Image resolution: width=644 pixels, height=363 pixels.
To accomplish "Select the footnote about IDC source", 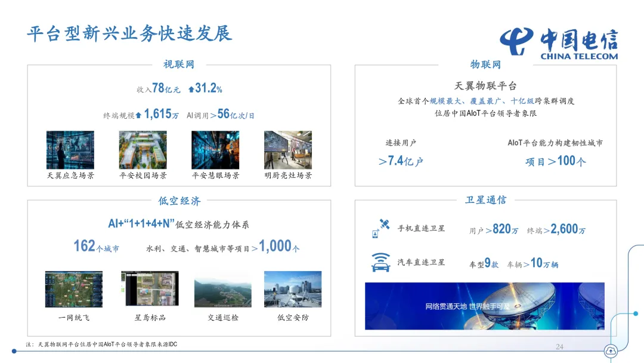I will 101,344.
